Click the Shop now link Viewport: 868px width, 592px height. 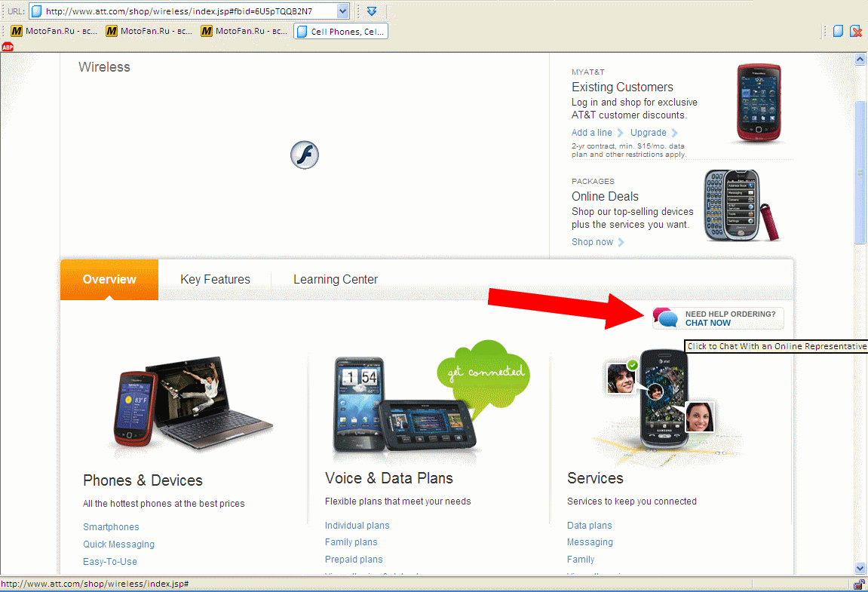(x=592, y=242)
